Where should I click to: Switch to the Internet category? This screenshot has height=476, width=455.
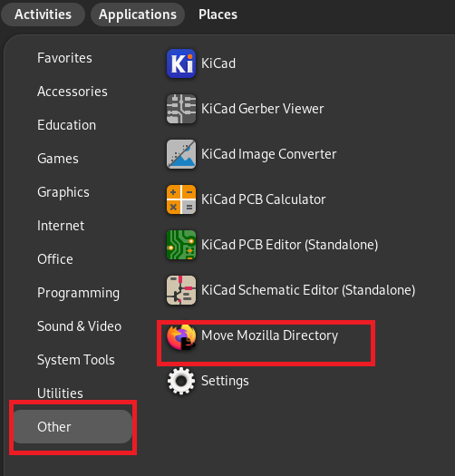(x=61, y=226)
